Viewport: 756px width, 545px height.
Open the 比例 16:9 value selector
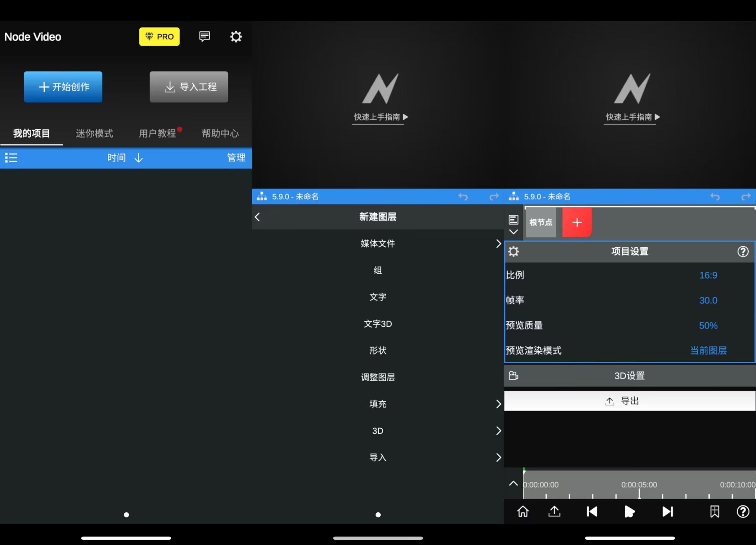tap(708, 275)
